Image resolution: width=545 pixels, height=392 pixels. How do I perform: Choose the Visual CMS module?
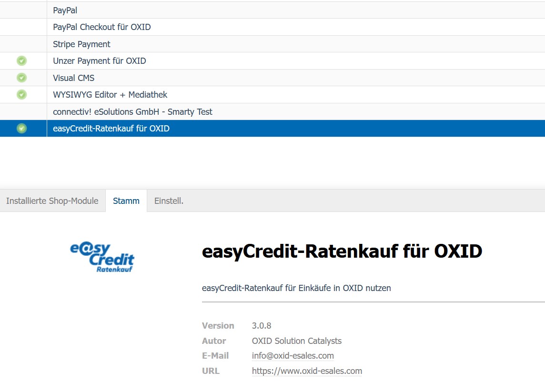click(73, 78)
